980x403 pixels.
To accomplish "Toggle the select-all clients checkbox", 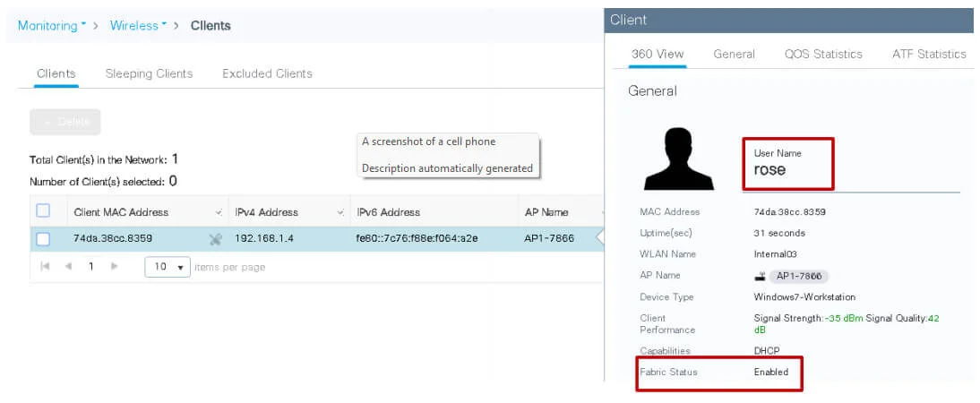I will pyautogui.click(x=42, y=211).
